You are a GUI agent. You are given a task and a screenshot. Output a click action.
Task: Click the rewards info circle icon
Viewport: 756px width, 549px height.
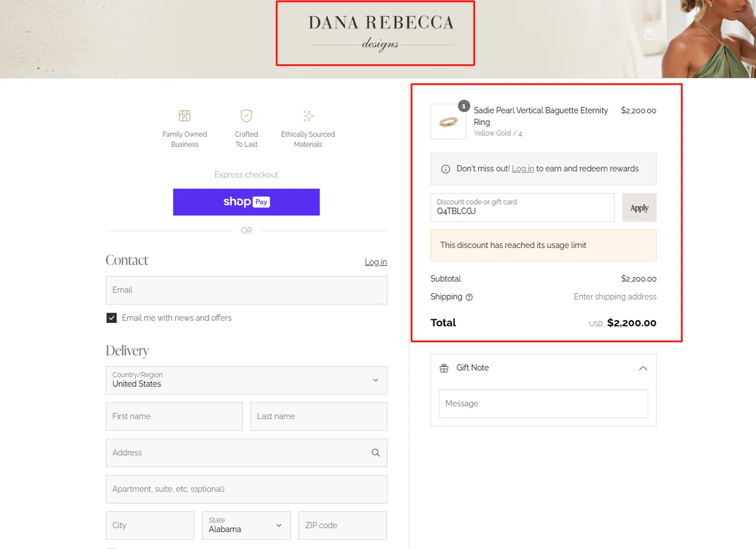(446, 169)
